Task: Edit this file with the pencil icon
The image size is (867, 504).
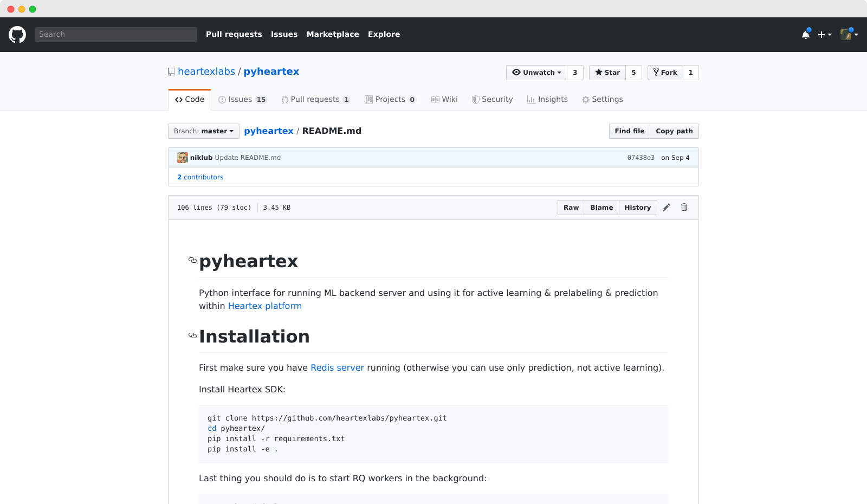Action: click(x=667, y=208)
